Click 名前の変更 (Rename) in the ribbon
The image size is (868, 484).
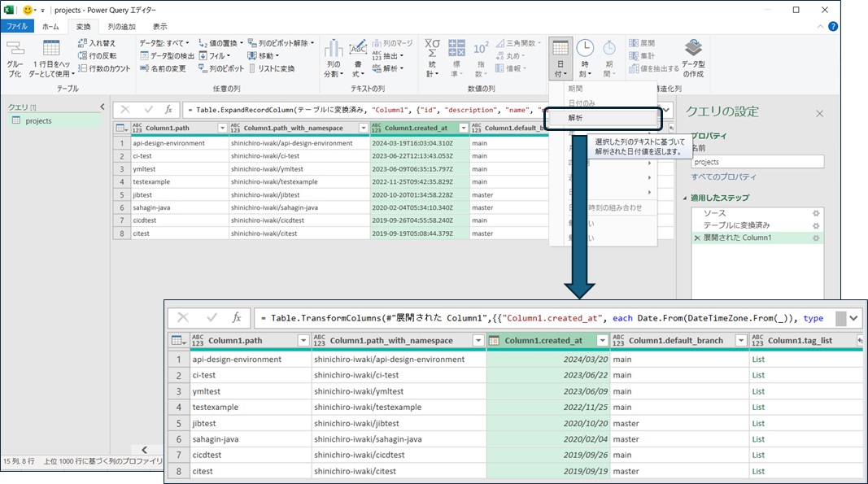tap(162, 69)
